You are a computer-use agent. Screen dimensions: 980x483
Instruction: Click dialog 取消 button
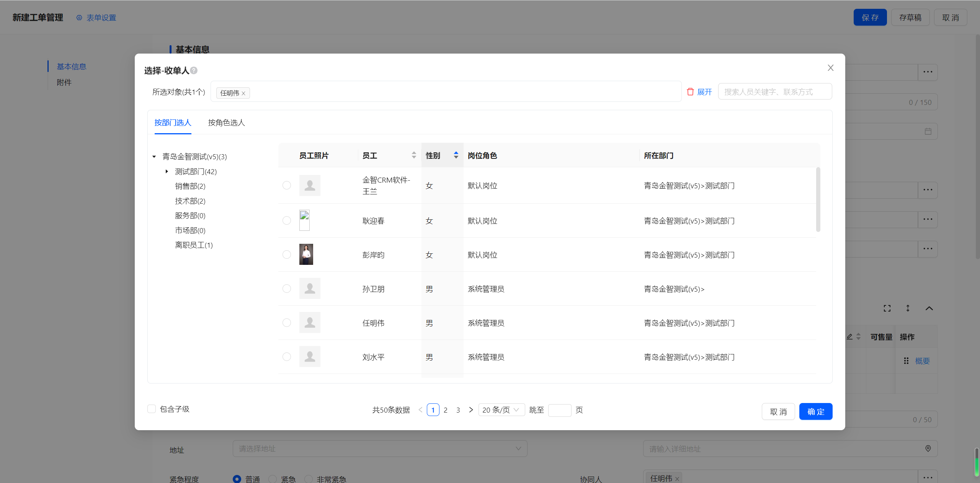click(x=778, y=411)
